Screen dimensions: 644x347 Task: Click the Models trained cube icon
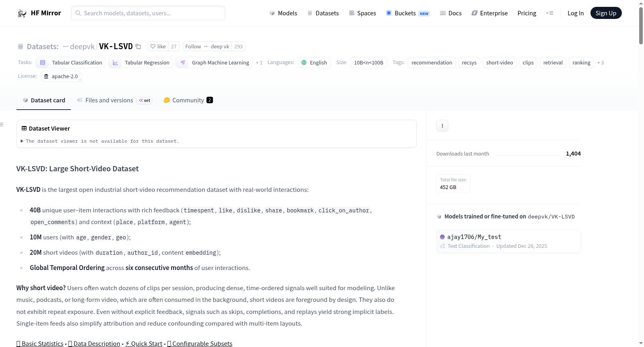point(439,216)
